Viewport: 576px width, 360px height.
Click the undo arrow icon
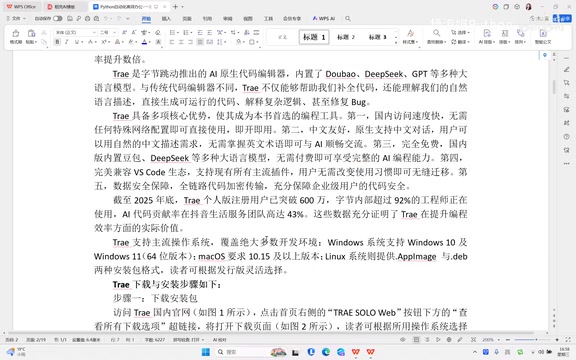coord(106,18)
